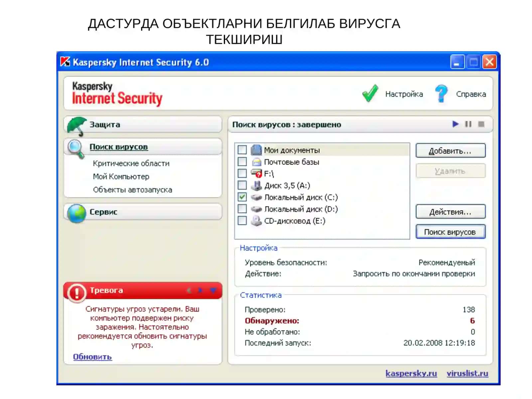This screenshot has height=399, width=532.
Task: Click the globe Сервис icon
Action: [76, 213]
